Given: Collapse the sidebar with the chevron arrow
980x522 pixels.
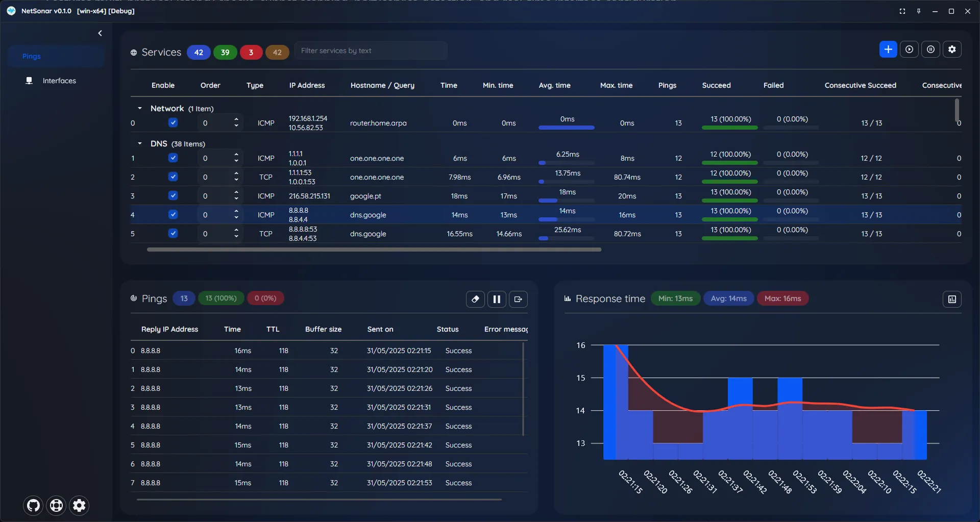Looking at the screenshot, I should (100, 33).
